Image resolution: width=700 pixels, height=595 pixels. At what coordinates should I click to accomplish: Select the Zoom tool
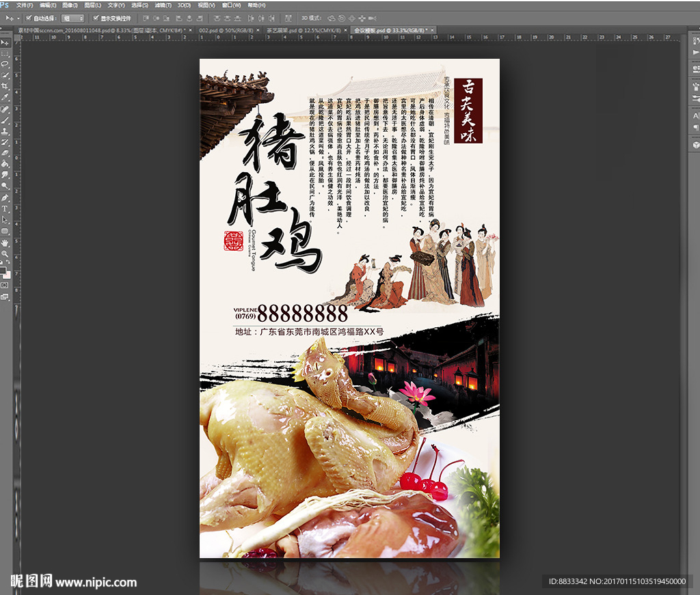[5, 254]
